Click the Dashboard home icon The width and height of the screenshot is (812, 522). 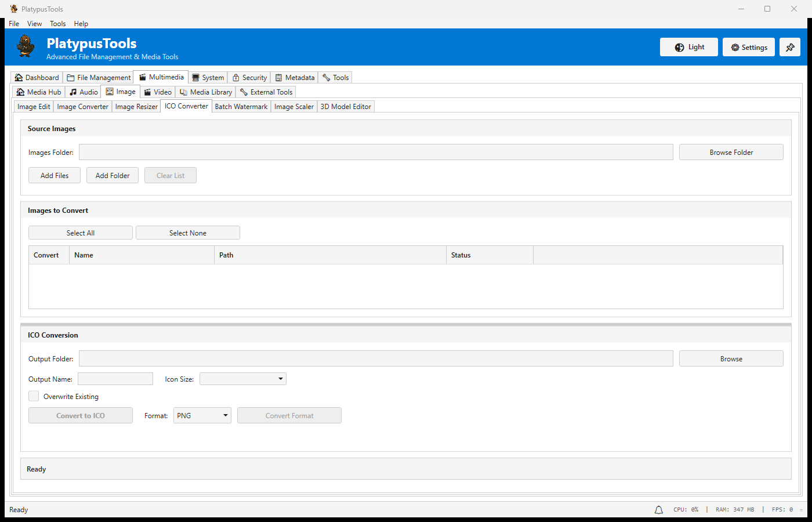pyautogui.click(x=17, y=77)
